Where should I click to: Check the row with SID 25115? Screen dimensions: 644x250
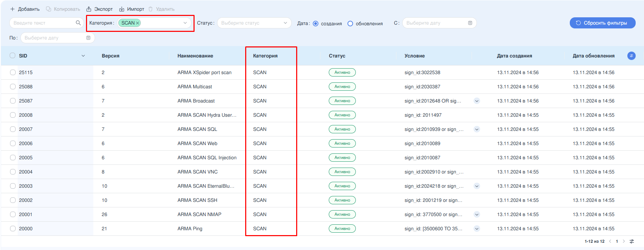point(13,72)
